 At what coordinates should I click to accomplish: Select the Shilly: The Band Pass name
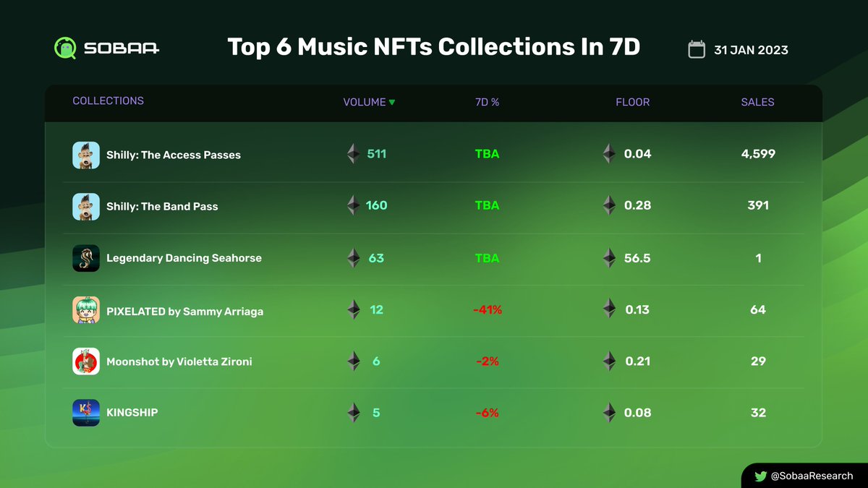[x=162, y=206]
